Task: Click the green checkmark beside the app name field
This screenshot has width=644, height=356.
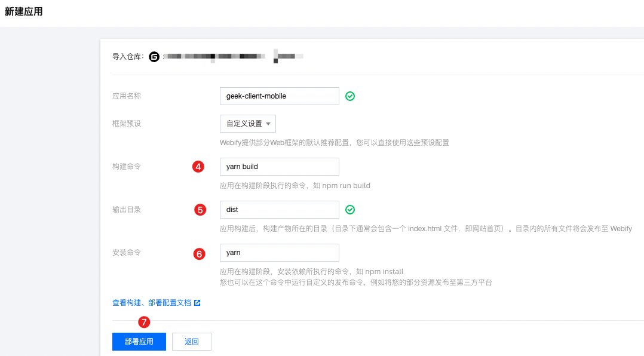Action: click(350, 96)
